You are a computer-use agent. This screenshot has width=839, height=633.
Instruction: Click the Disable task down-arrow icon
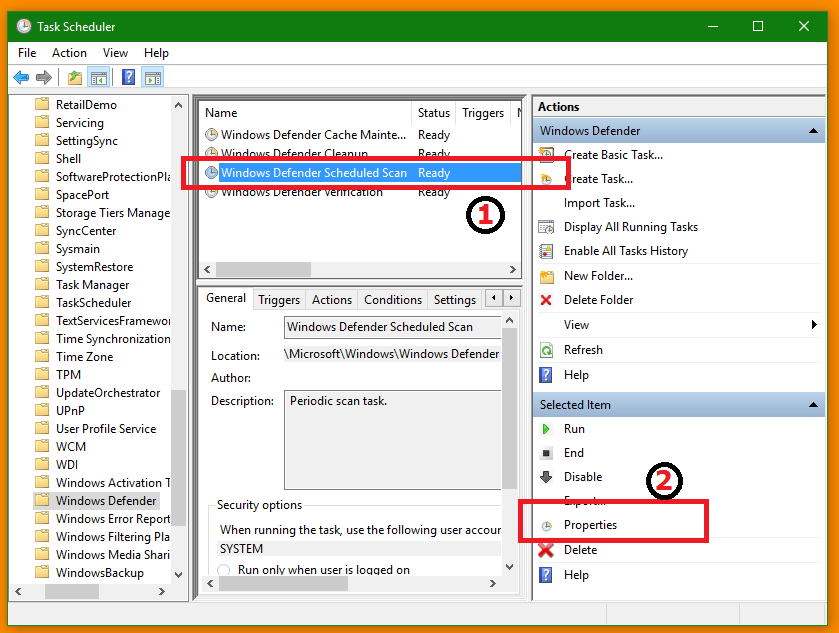coord(546,477)
